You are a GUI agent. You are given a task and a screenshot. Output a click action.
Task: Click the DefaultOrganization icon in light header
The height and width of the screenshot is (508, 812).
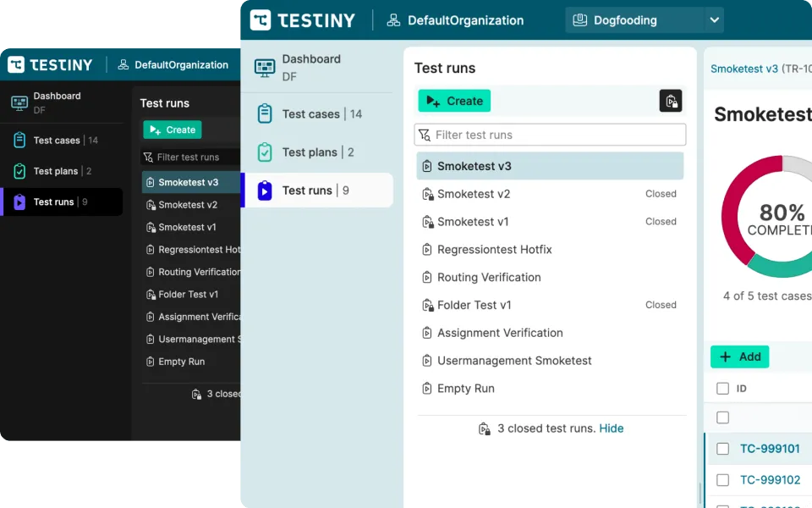[x=393, y=20]
